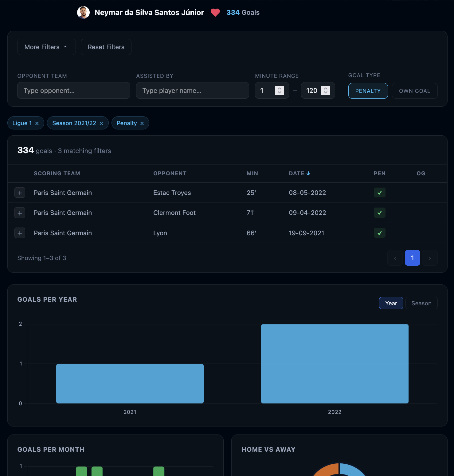Click the minimum minute stepper arrows

coord(280,90)
